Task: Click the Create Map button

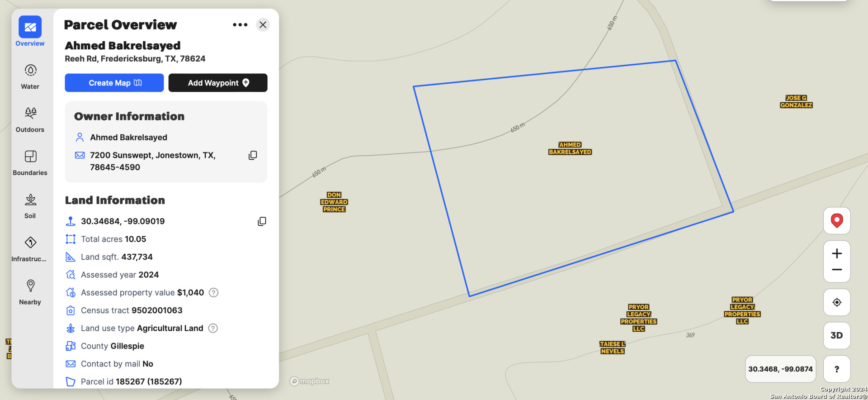Action: click(x=114, y=83)
